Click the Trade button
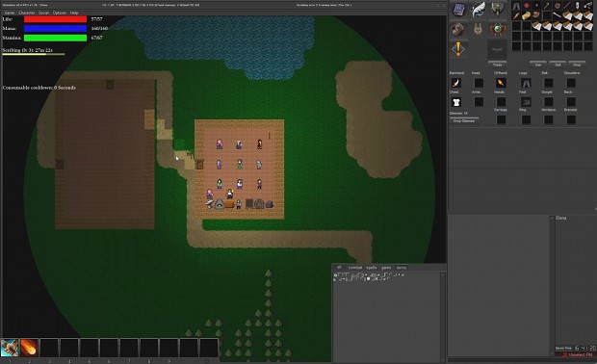 tap(497, 65)
